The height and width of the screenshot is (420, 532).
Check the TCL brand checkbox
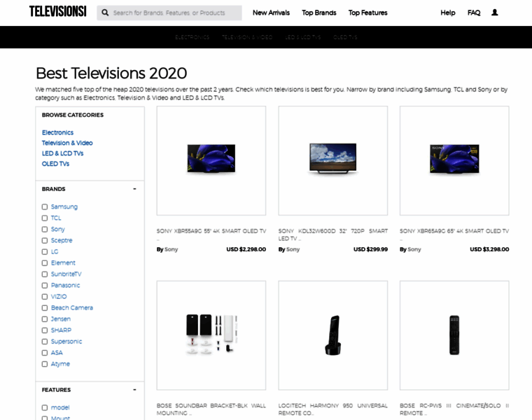pos(44,218)
